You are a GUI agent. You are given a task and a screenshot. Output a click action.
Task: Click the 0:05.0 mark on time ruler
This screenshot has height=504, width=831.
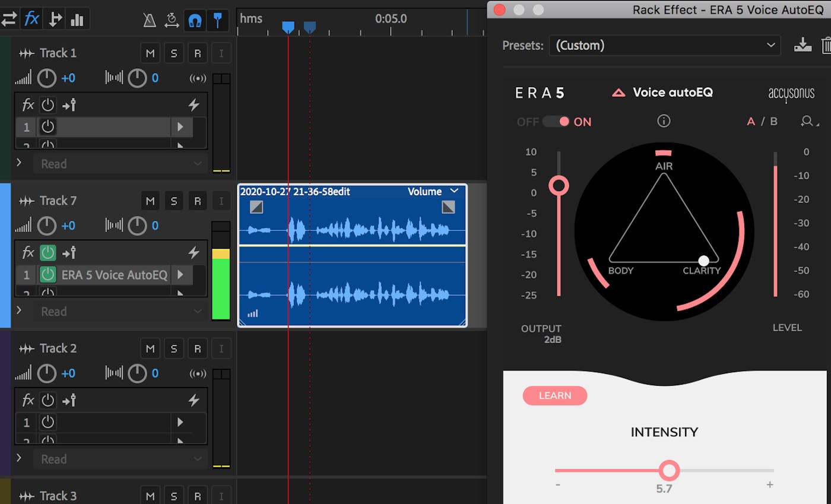[391, 18]
